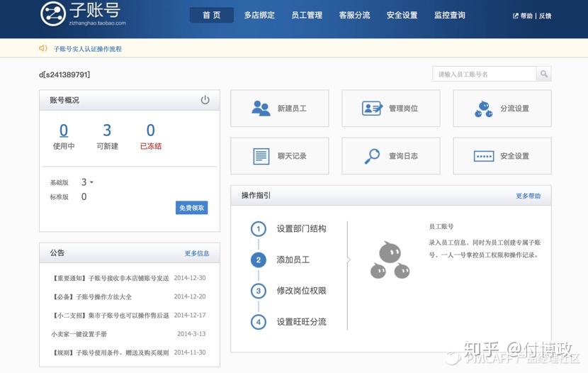Click 新建员工 people icon
The image size is (588, 373).
click(261, 108)
